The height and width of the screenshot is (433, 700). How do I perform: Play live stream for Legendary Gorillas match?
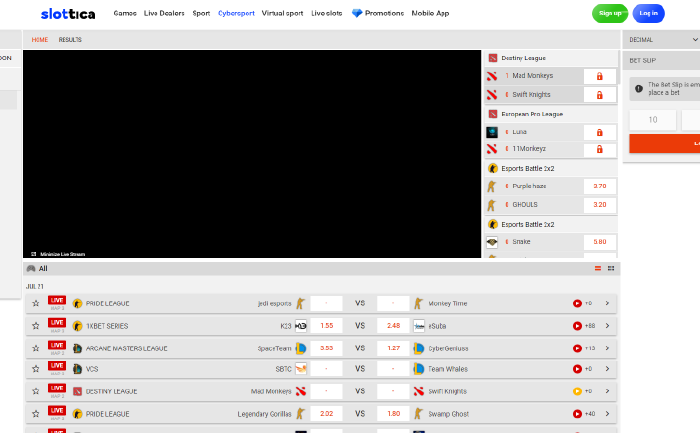(577, 414)
